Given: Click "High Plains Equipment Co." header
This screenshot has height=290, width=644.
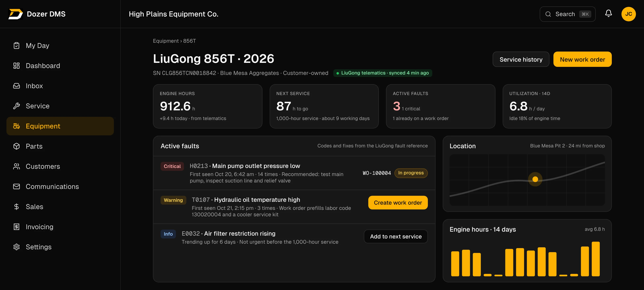Looking at the screenshot, I should [173, 14].
